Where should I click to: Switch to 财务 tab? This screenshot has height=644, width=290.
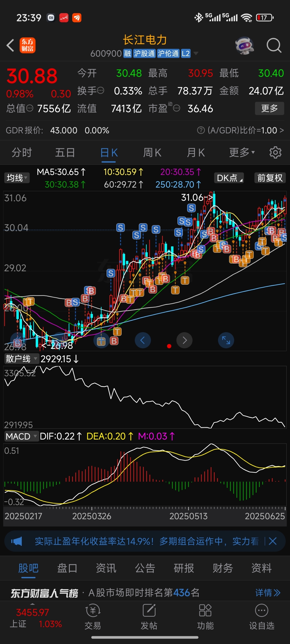pos(223,568)
